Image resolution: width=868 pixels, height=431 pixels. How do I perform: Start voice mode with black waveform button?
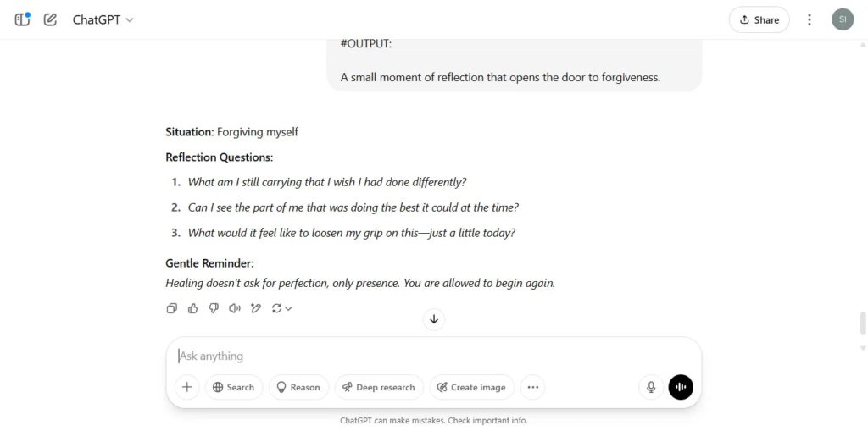(681, 387)
